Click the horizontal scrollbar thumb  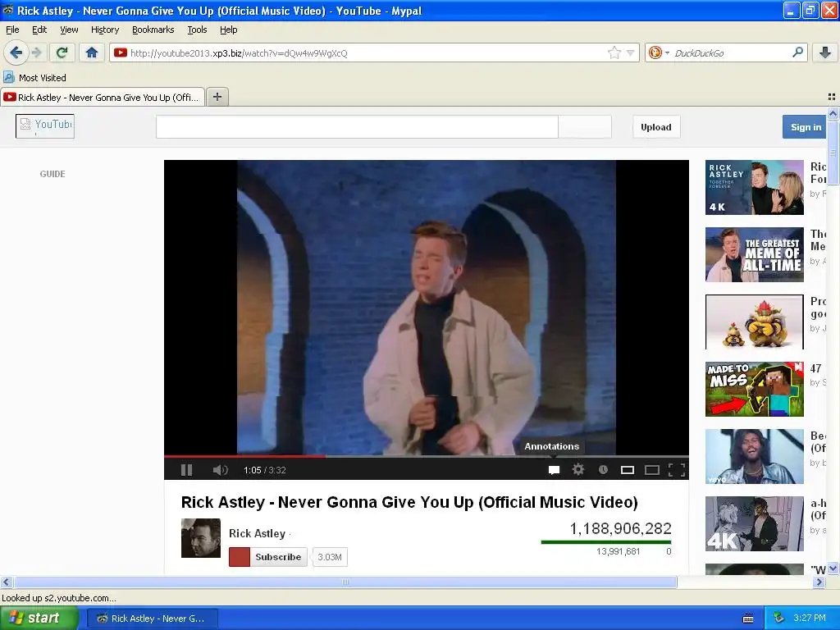(345, 582)
